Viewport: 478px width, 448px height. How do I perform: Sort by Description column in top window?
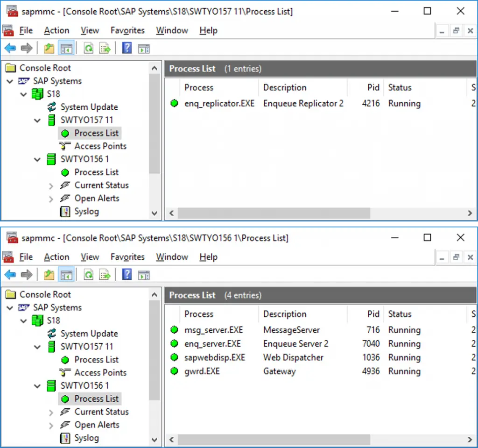[303, 87]
